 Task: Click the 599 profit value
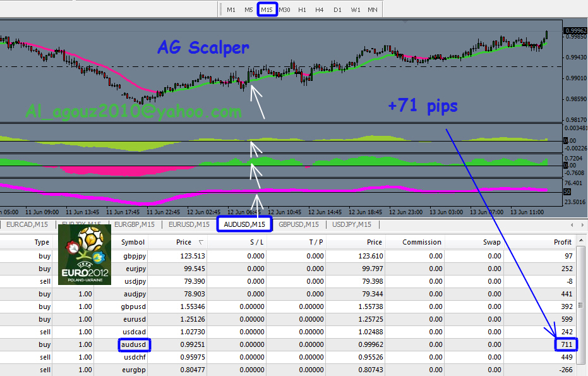click(567, 319)
